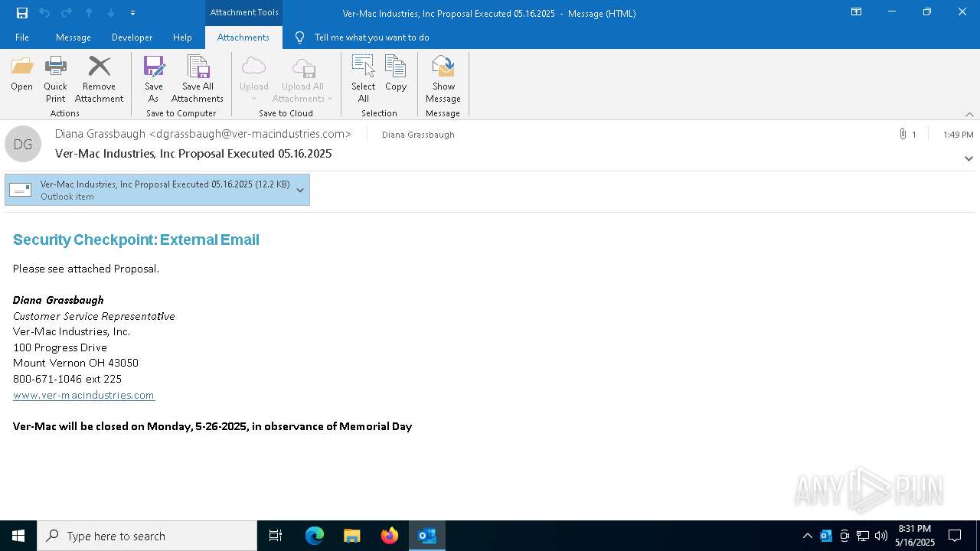Image resolution: width=980 pixels, height=551 pixels.
Task: Click Tell me what you want to do
Action: [x=371, y=37]
